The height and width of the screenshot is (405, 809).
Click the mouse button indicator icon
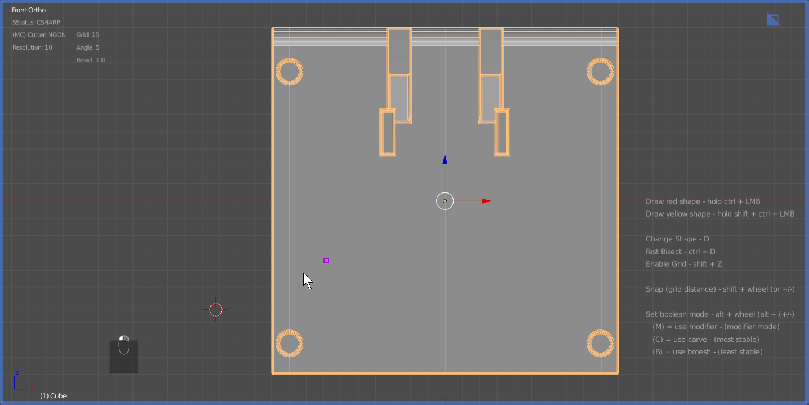click(124, 345)
